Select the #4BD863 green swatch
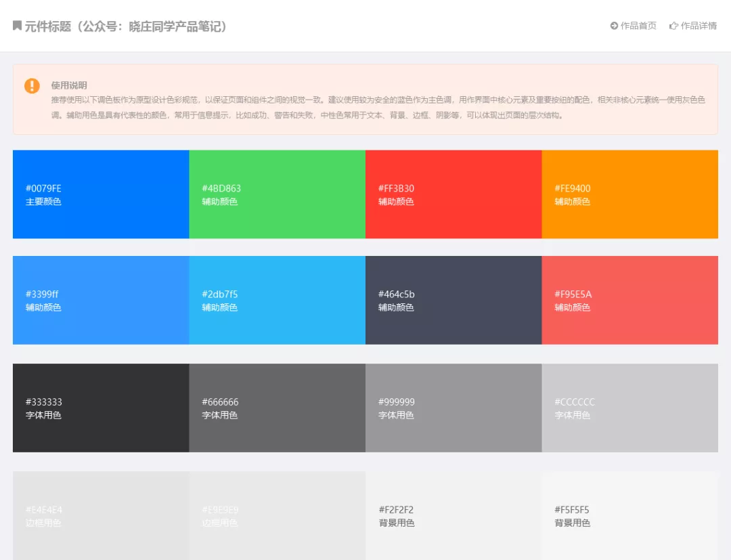The width and height of the screenshot is (731, 560). point(278,194)
